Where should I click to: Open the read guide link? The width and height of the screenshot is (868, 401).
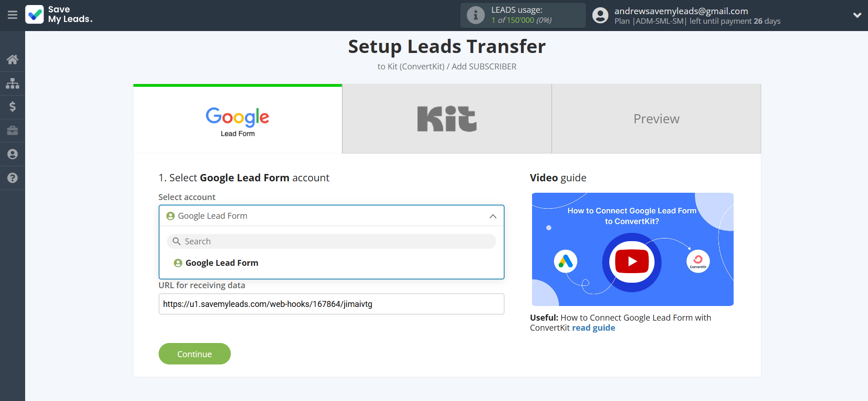click(x=593, y=328)
